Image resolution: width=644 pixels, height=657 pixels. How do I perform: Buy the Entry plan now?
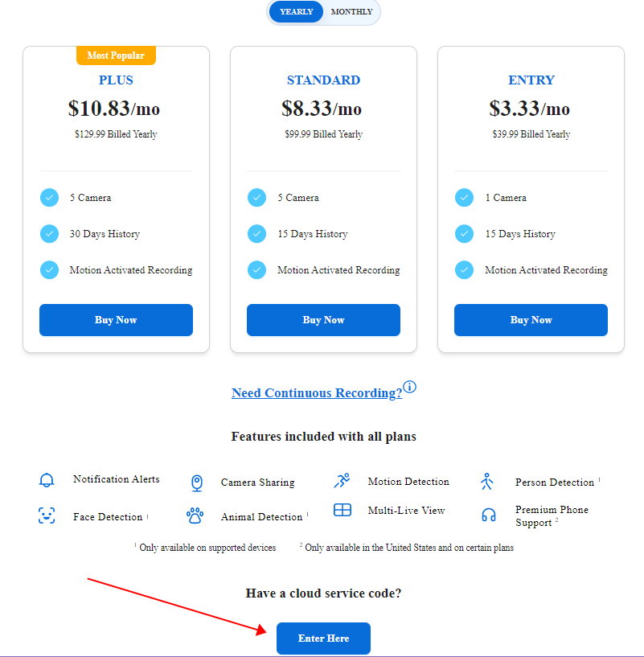pos(531,320)
